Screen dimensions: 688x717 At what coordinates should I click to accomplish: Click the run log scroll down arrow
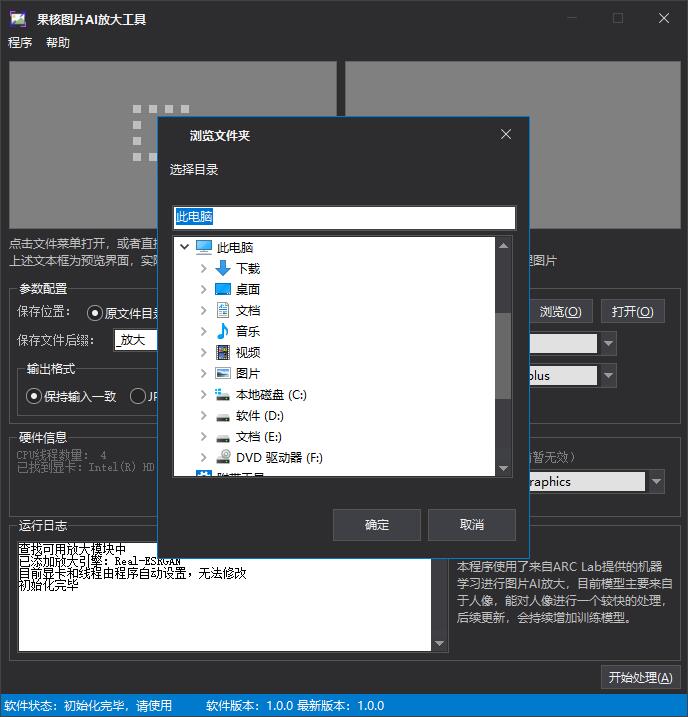coord(439,643)
